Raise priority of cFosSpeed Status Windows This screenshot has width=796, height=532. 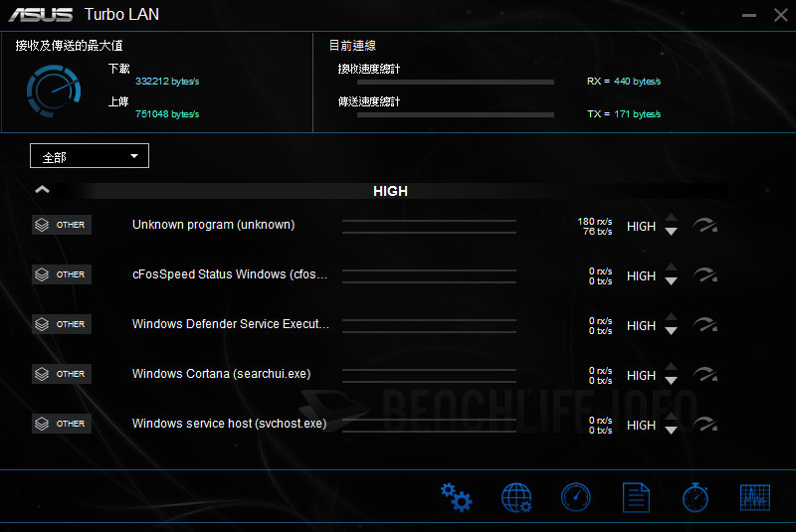click(671, 267)
